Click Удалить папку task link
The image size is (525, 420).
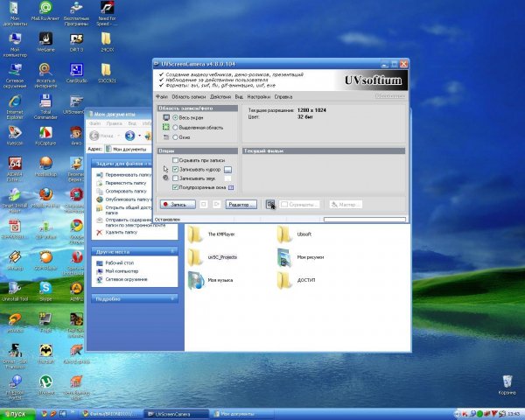coord(122,232)
